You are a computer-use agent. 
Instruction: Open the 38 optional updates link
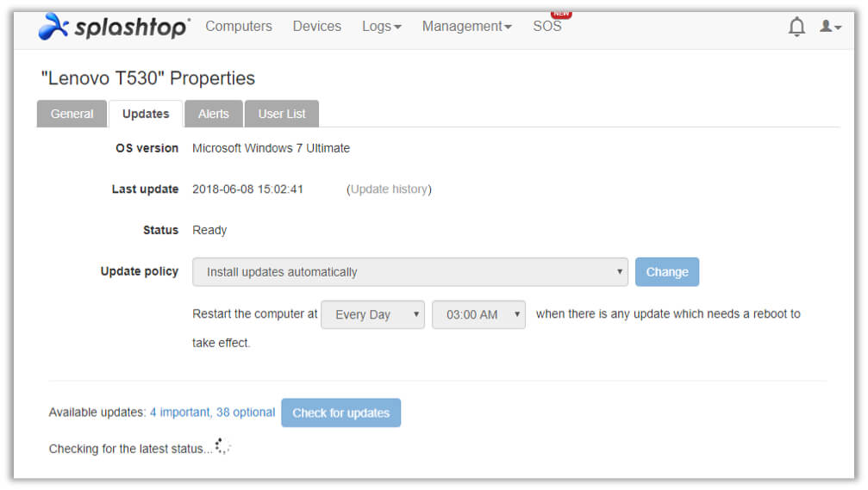point(246,412)
